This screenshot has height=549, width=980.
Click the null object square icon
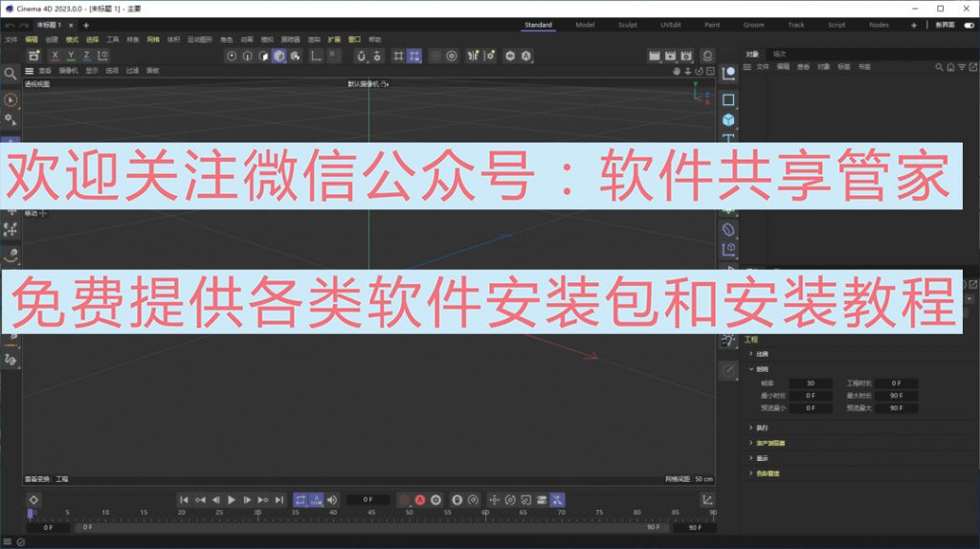click(x=728, y=99)
